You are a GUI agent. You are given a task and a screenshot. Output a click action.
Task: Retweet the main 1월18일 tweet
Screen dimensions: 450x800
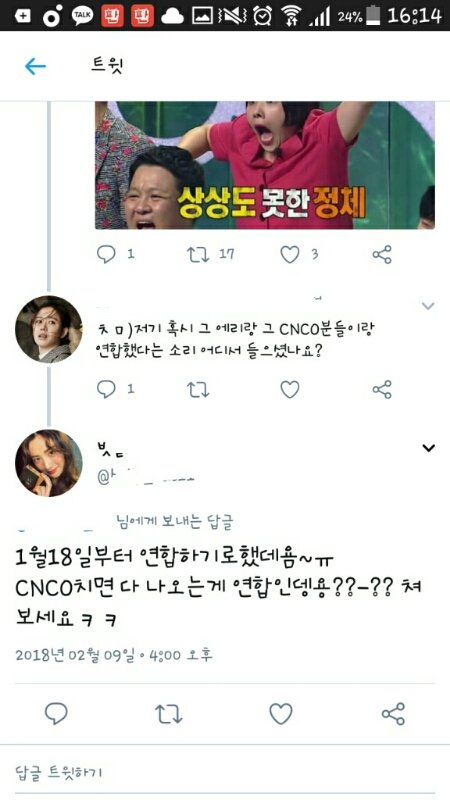168,714
